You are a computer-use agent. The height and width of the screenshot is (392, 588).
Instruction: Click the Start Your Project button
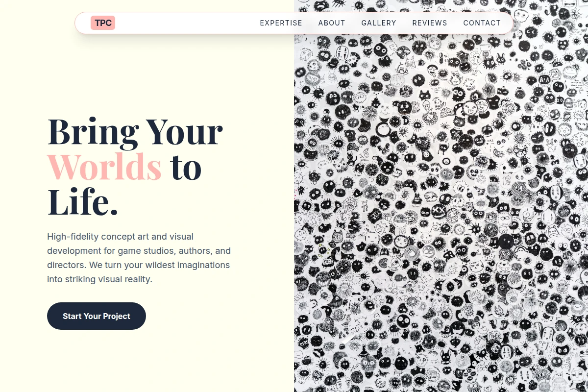pyautogui.click(x=97, y=316)
